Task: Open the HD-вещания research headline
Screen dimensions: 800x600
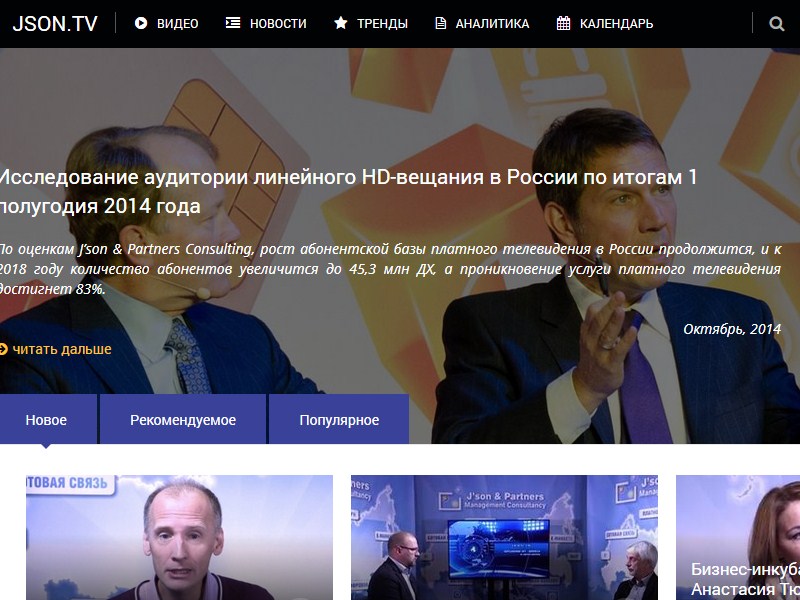Action: [x=348, y=192]
